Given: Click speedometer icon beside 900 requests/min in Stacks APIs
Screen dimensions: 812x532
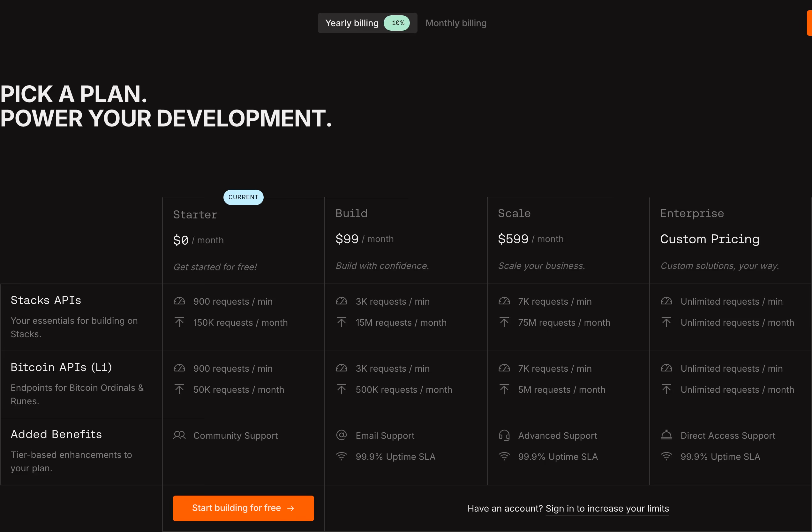Looking at the screenshot, I should (179, 301).
